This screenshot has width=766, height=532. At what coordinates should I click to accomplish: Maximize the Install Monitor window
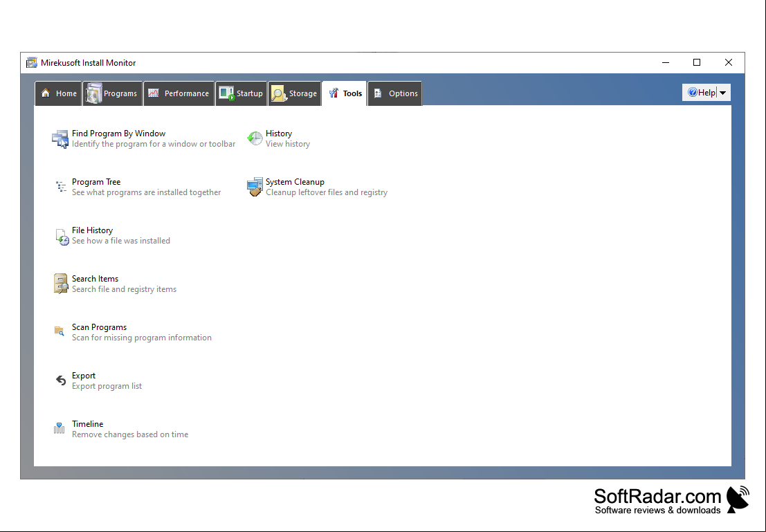[x=697, y=62]
